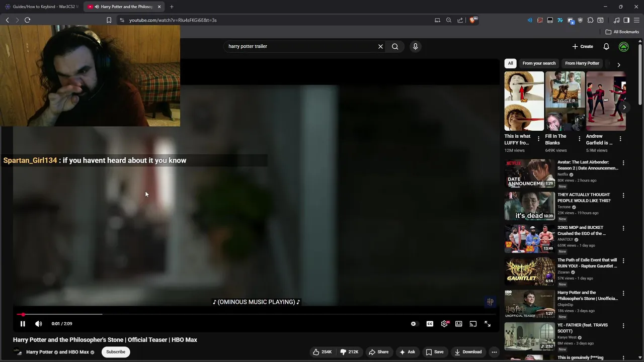Save the video using the Save button
Screen dimensions: 644x362
coord(435,352)
